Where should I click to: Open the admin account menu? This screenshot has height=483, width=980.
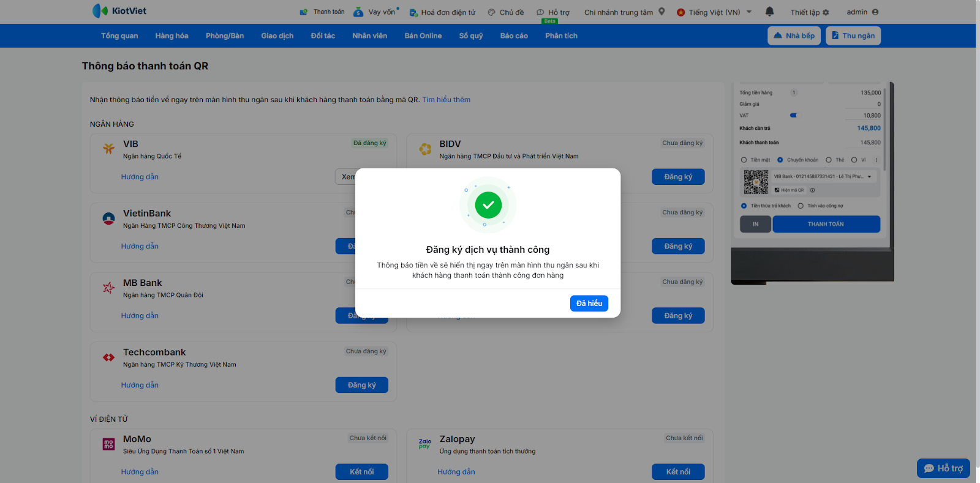(862, 12)
